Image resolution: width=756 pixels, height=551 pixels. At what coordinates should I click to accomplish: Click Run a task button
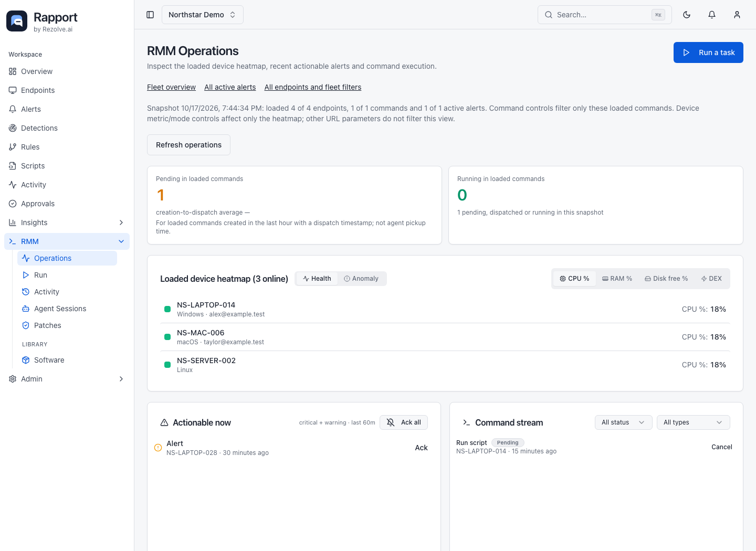coord(708,52)
